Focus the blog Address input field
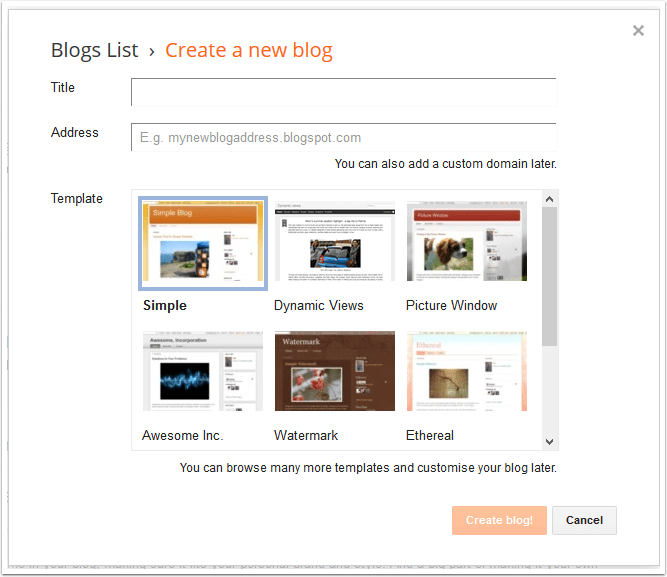The width and height of the screenshot is (667, 577). (x=343, y=137)
